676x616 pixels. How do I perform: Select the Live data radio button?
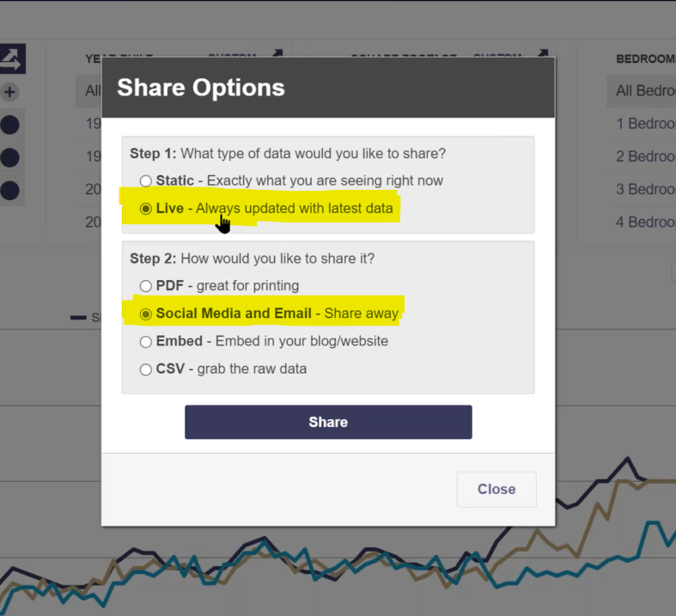coord(146,209)
